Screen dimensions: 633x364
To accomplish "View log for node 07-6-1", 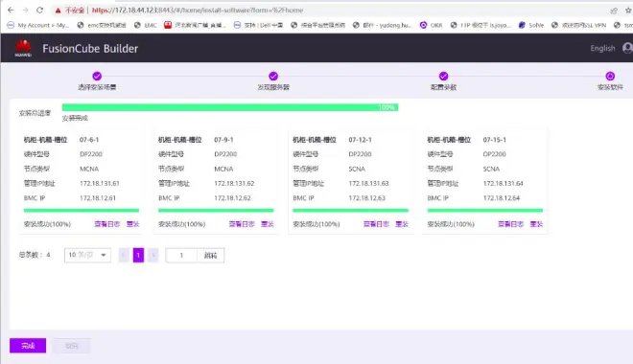I will pos(107,224).
